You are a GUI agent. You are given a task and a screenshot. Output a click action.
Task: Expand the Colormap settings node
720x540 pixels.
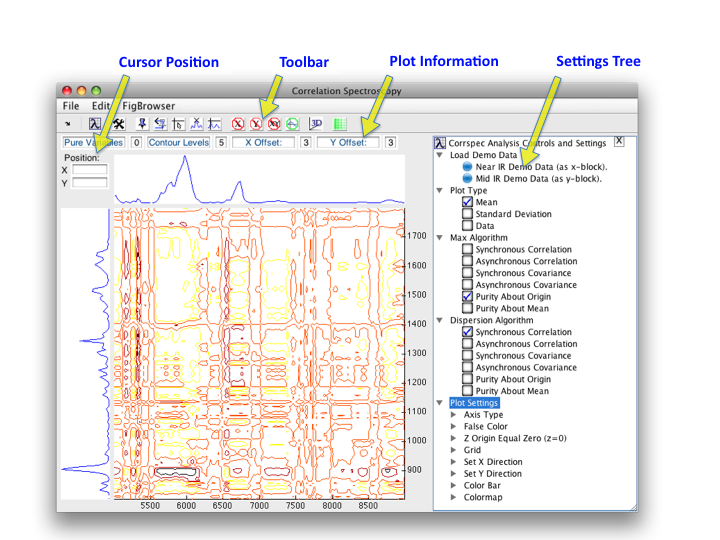[454, 498]
